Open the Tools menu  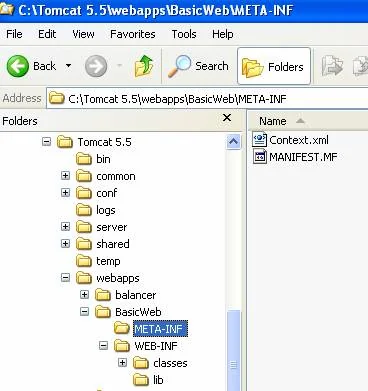(x=184, y=34)
